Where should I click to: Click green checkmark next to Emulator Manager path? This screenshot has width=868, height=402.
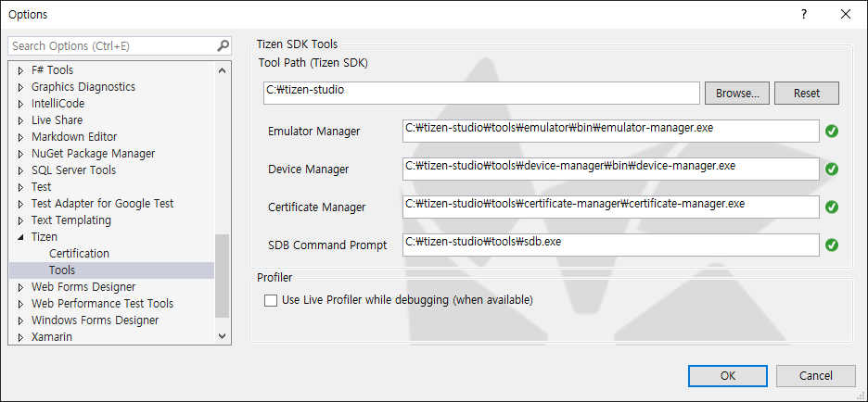[832, 132]
